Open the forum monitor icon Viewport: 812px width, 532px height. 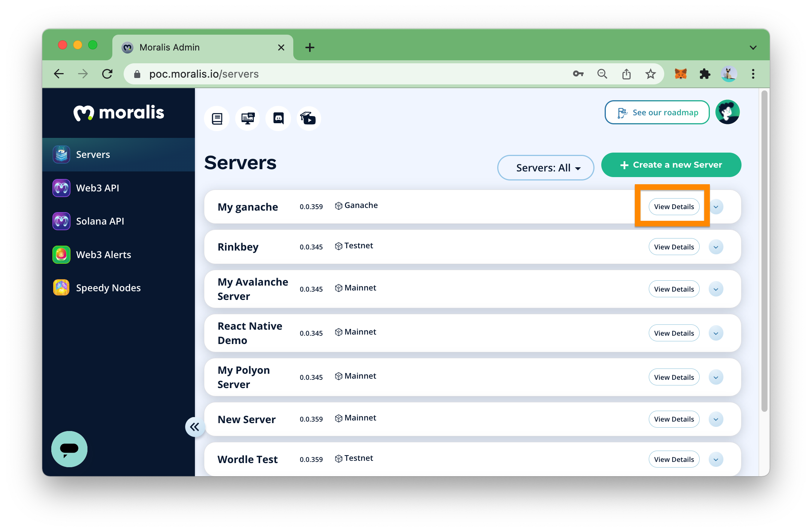pyautogui.click(x=248, y=119)
